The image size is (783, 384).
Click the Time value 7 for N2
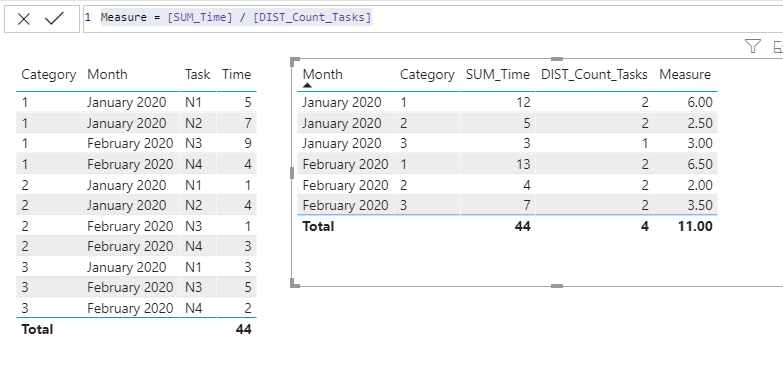(248, 123)
